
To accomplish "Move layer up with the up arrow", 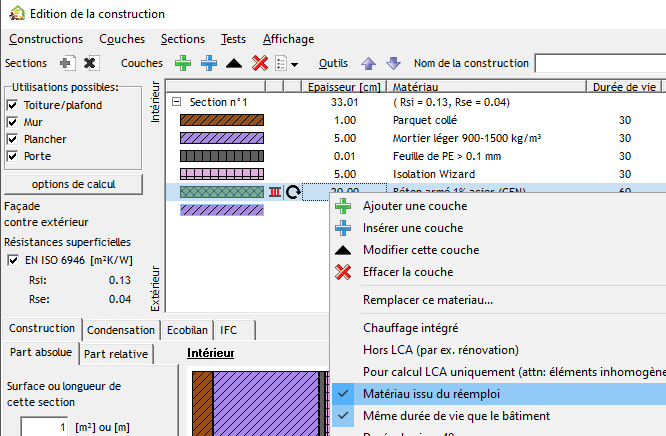I will pyautogui.click(x=369, y=63).
